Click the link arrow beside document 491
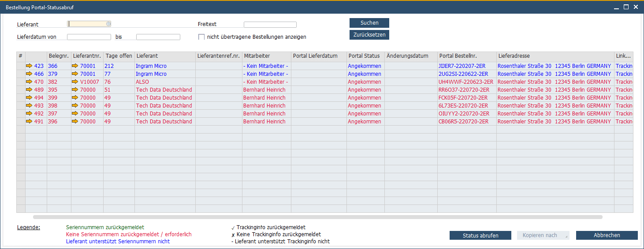The height and width of the screenshot is (249, 644). pyautogui.click(x=29, y=122)
